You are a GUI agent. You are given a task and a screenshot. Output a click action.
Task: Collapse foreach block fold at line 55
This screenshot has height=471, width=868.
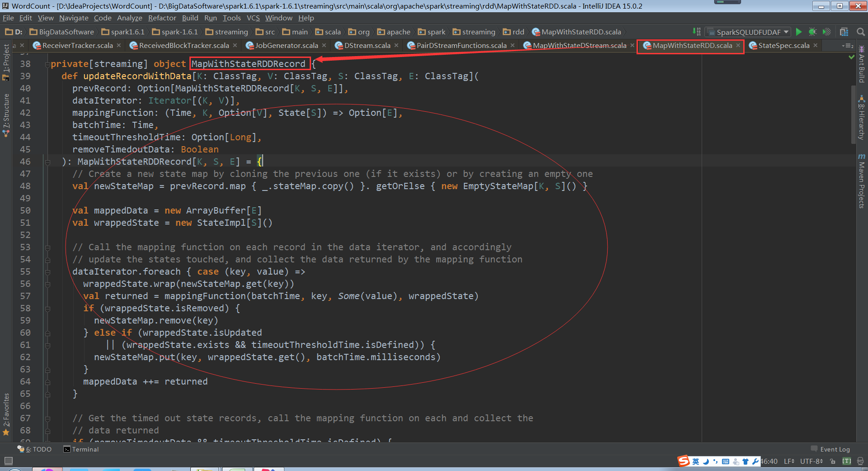pyautogui.click(x=47, y=272)
